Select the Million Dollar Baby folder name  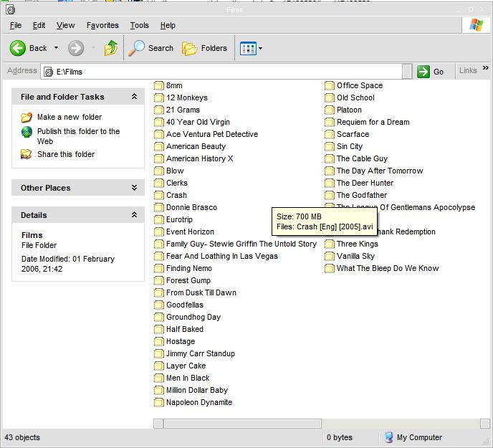click(197, 390)
